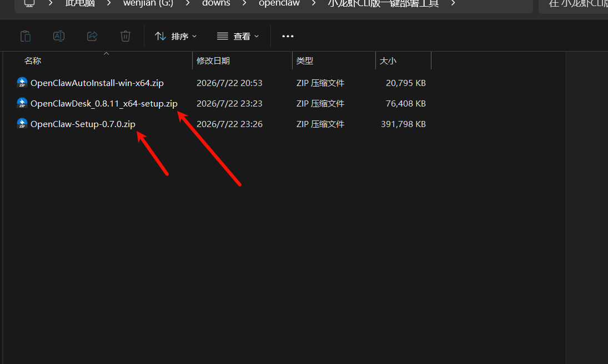Viewport: 608px width, 364px height.
Task: Click type cell of OpenClaw-Setup-0.7.0.zip row
Action: [320, 124]
